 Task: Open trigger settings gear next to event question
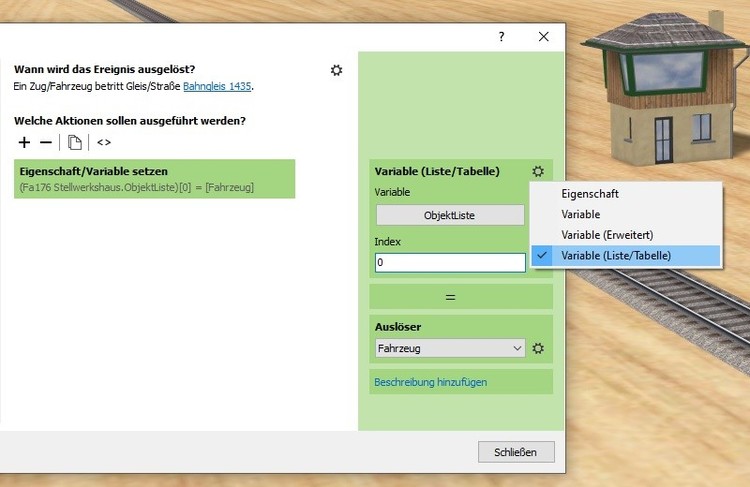click(336, 70)
